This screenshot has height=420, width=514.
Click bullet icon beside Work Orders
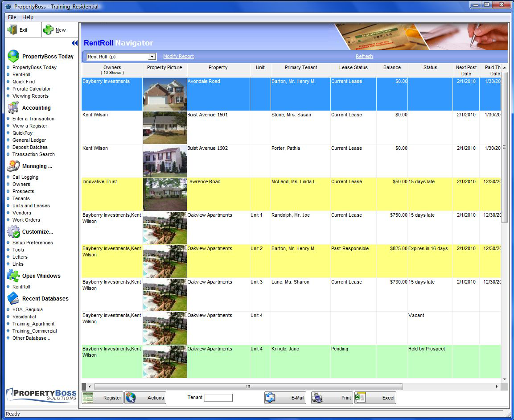tap(8, 220)
